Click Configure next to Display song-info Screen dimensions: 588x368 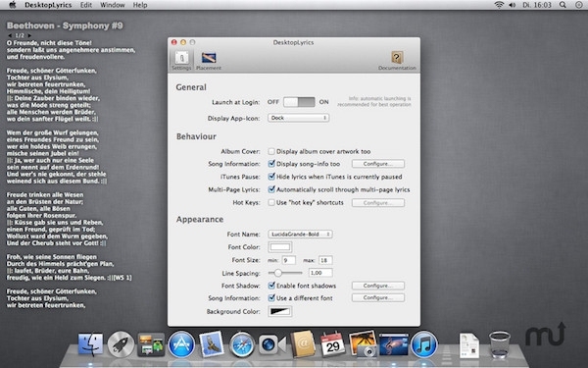point(378,164)
